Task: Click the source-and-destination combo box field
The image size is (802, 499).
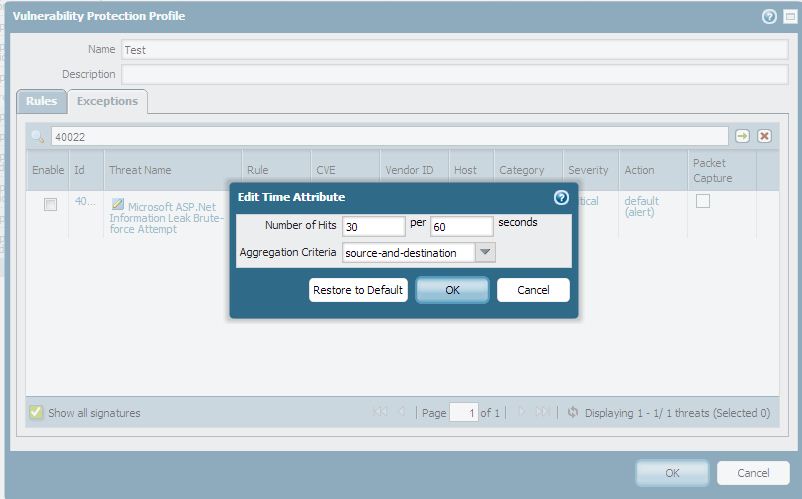Action: pyautogui.click(x=408, y=253)
